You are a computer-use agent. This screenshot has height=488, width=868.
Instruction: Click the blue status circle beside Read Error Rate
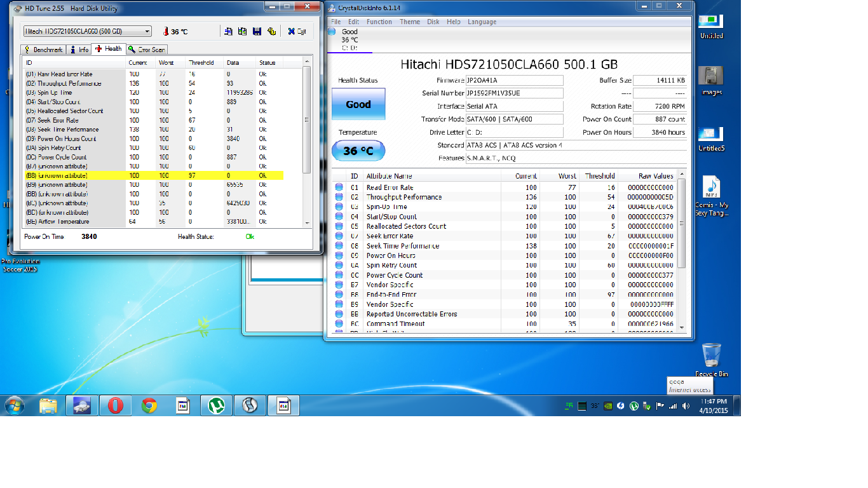[x=339, y=187]
